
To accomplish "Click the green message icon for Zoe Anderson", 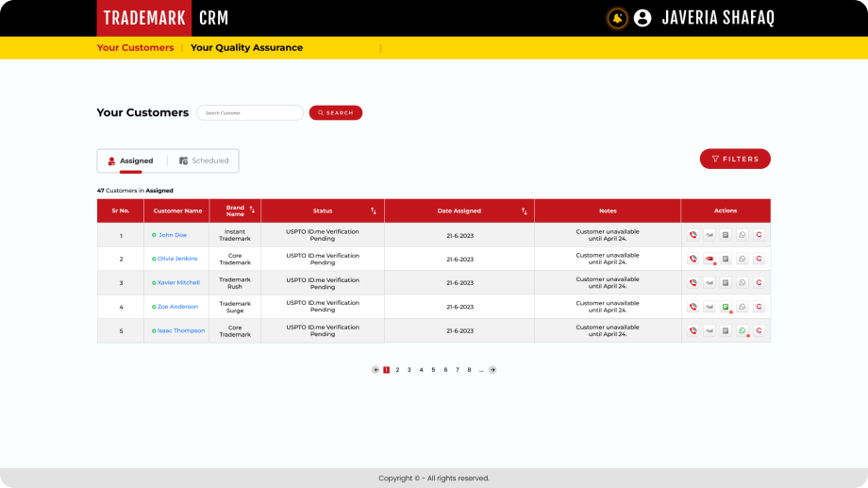I will coord(726,307).
